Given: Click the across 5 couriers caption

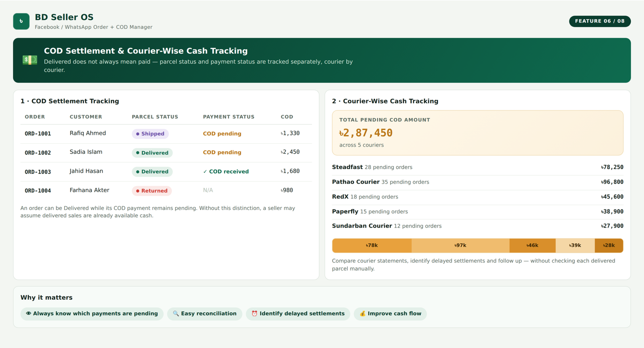Looking at the screenshot, I should point(361,145).
